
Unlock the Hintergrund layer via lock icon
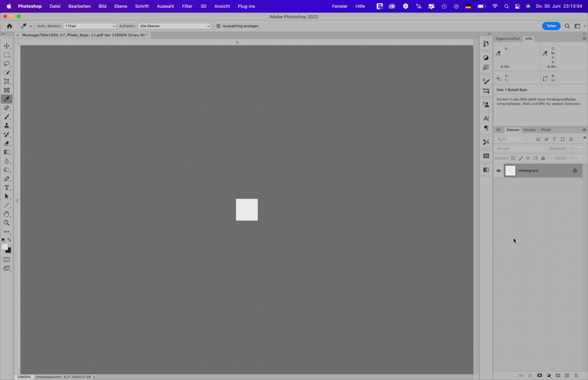[575, 171]
